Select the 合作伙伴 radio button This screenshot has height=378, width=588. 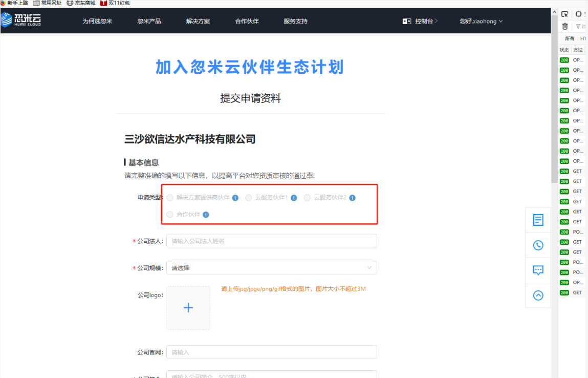point(169,214)
